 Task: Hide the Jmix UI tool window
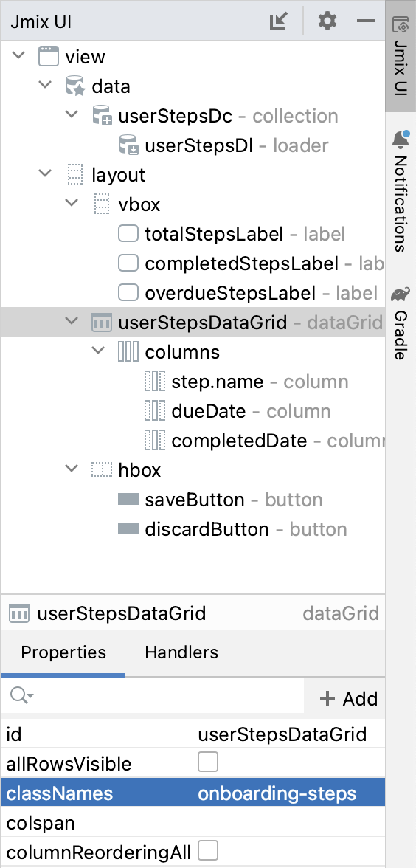pyautogui.click(x=366, y=21)
